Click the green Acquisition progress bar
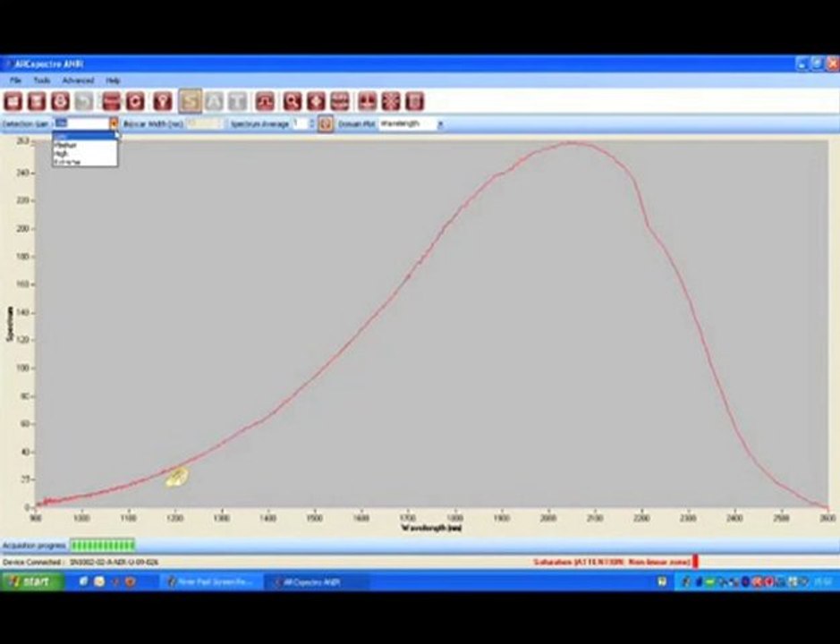 tap(102, 546)
